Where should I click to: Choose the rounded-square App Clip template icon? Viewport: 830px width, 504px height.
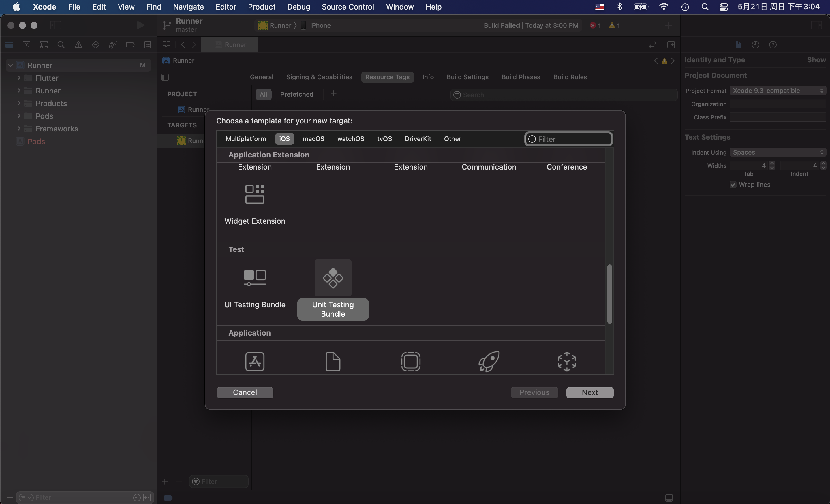411,362
